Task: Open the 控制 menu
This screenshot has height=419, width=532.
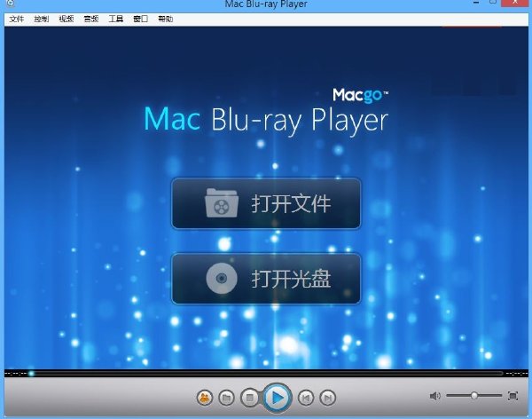Action: 41,19
